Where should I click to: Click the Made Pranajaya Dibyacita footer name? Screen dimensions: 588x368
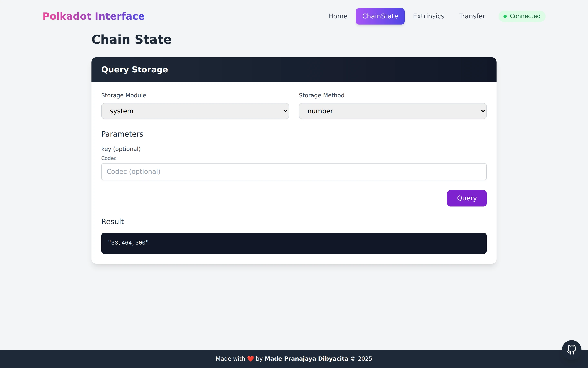pyautogui.click(x=306, y=359)
